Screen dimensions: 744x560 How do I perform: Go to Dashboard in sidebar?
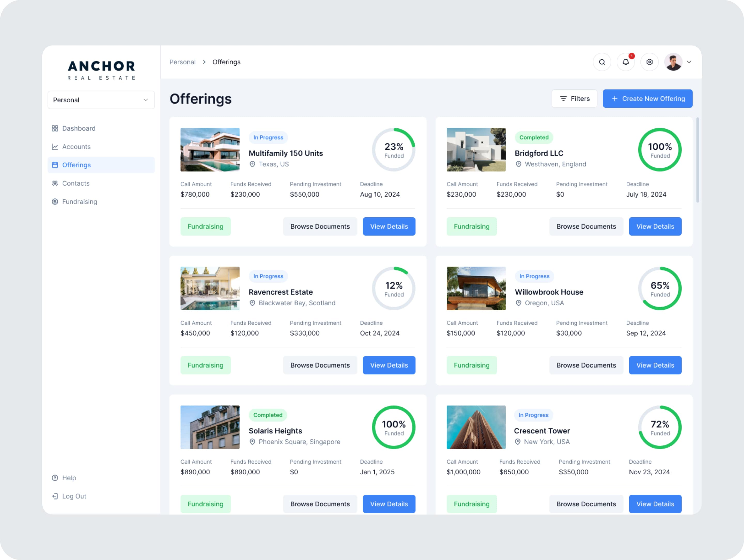pyautogui.click(x=101, y=128)
